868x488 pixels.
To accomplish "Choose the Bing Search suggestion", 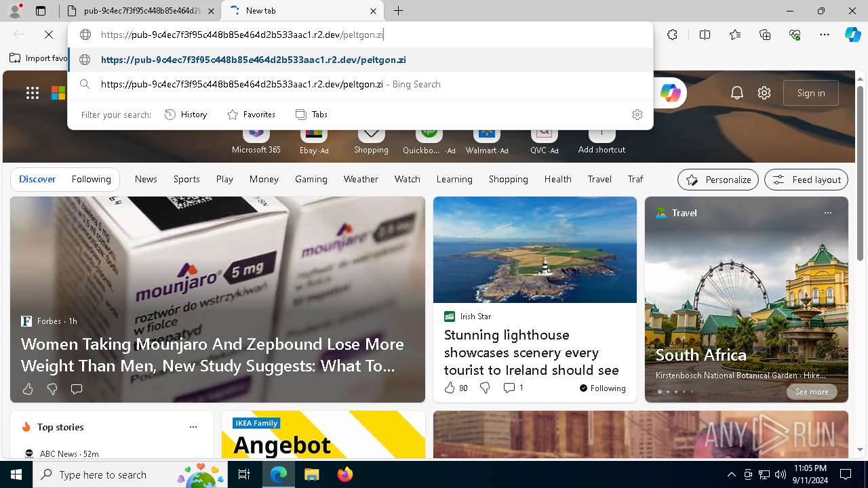I will 360,84.
